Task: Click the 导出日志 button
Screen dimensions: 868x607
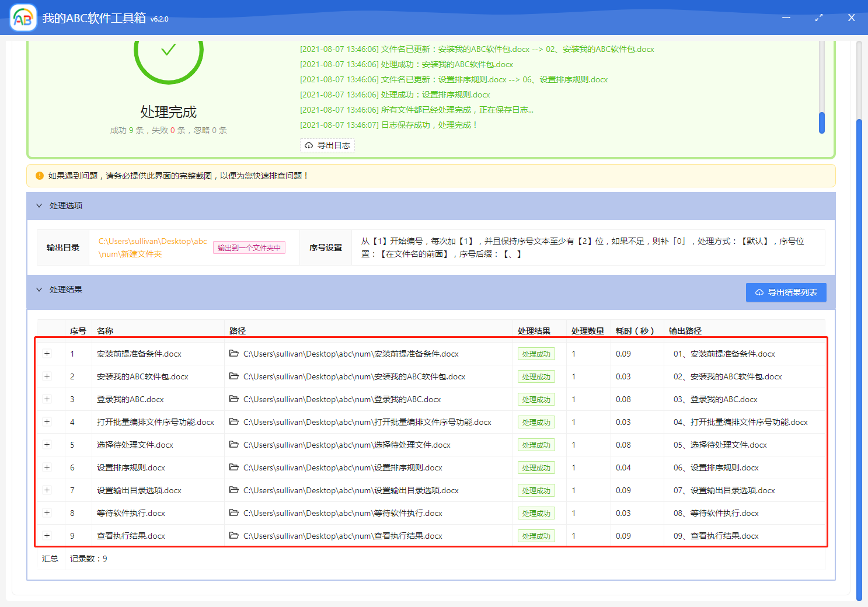Action: click(327, 145)
